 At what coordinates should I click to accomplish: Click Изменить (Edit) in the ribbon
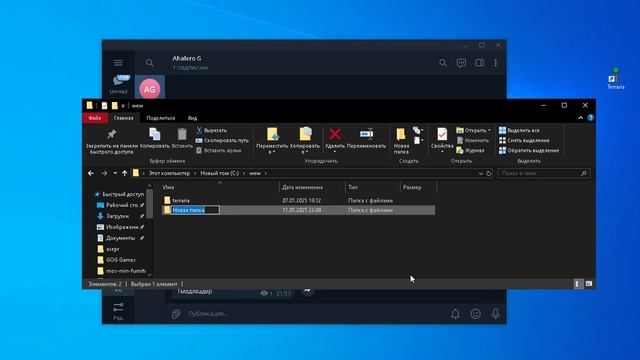473,140
